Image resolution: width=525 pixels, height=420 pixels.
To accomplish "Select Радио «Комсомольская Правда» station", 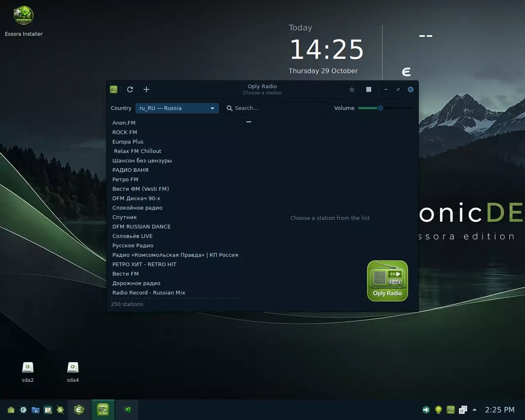I will tap(176, 255).
